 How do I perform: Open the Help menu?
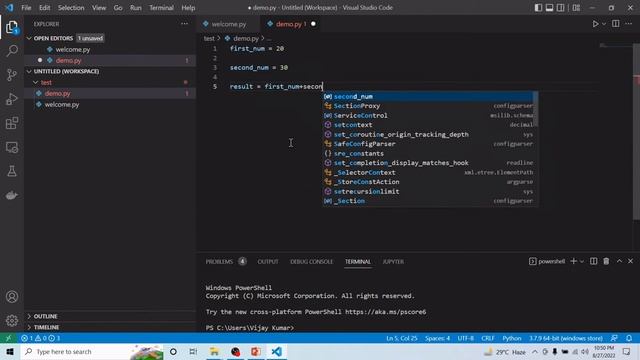click(188, 8)
